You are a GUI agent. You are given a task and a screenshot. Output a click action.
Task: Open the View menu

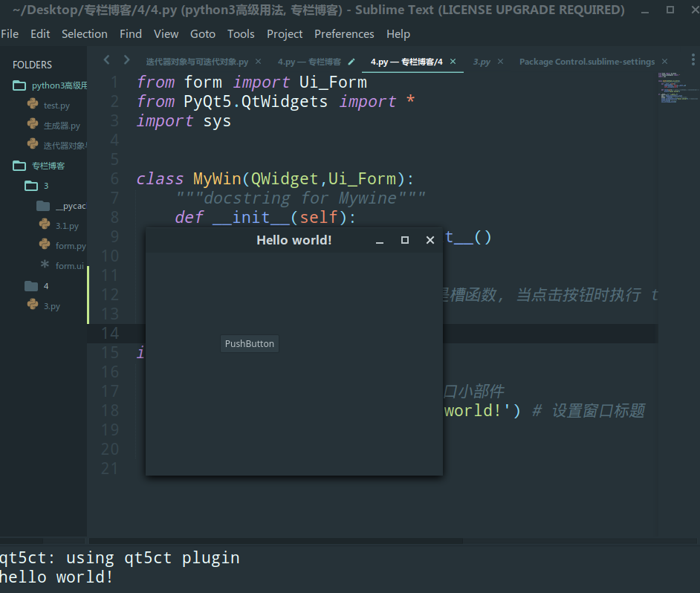[166, 34]
